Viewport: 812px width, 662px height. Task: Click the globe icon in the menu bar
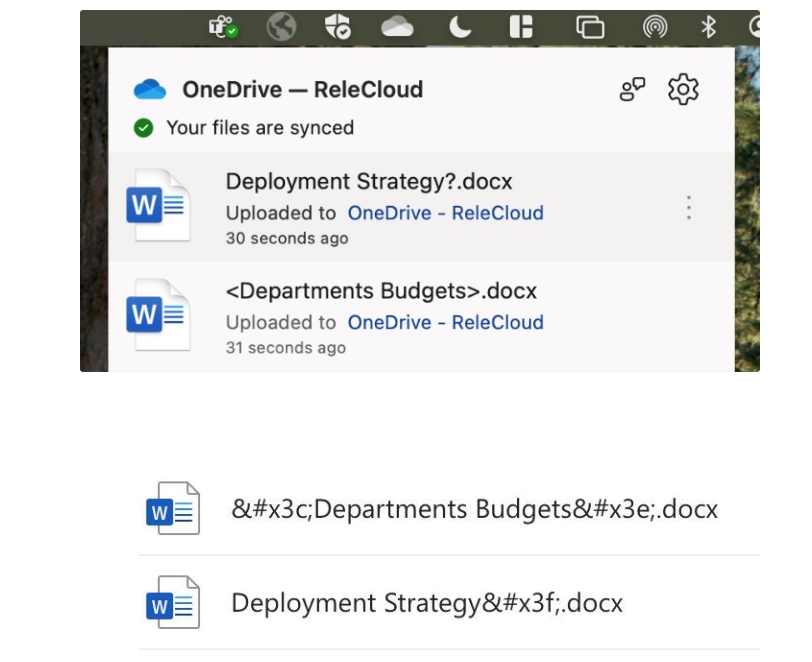coord(282,29)
